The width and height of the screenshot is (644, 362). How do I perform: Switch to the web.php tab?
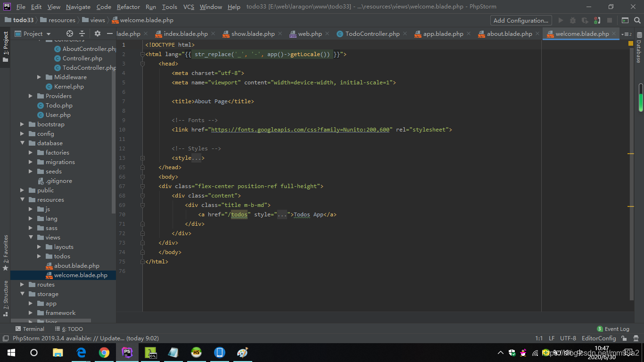point(310,33)
